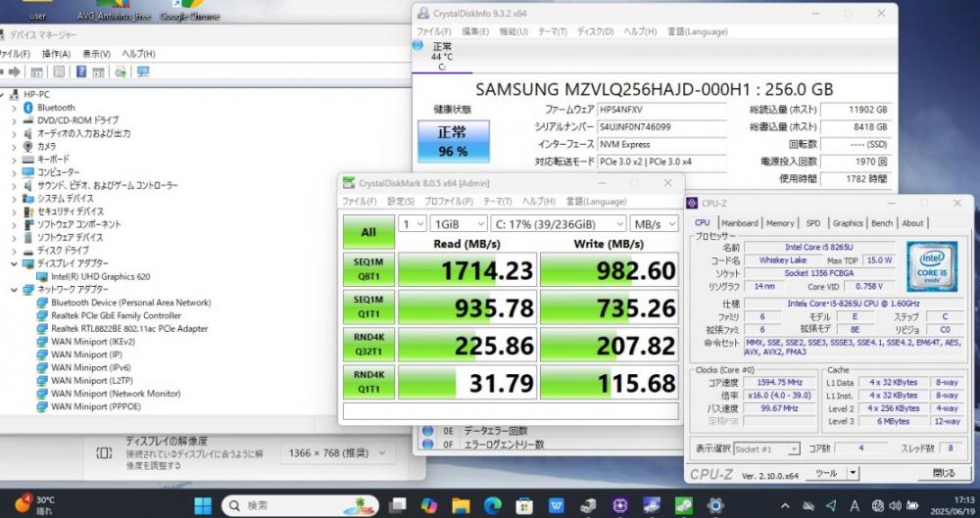The image size is (980, 518).
Task: Click the RND4K Q32T1 test button
Action: coord(368,345)
